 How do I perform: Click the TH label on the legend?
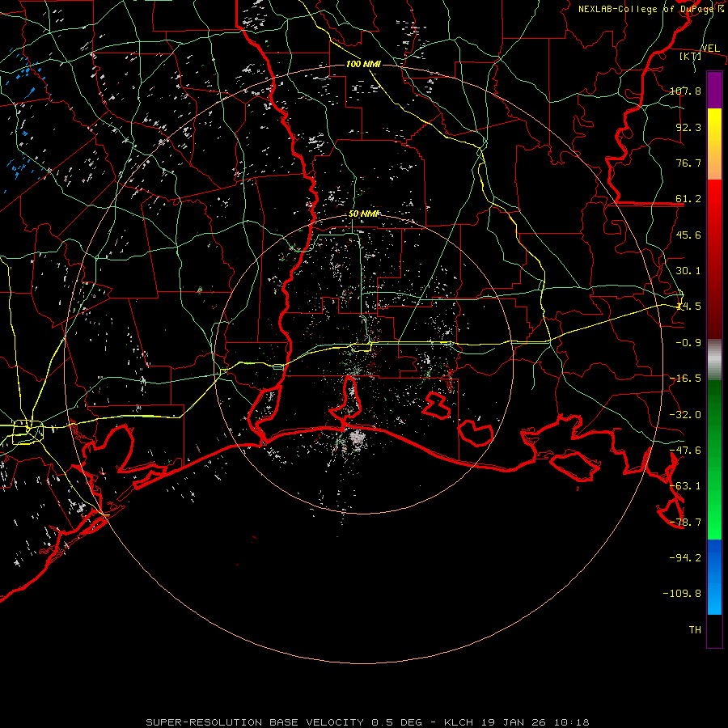point(695,629)
